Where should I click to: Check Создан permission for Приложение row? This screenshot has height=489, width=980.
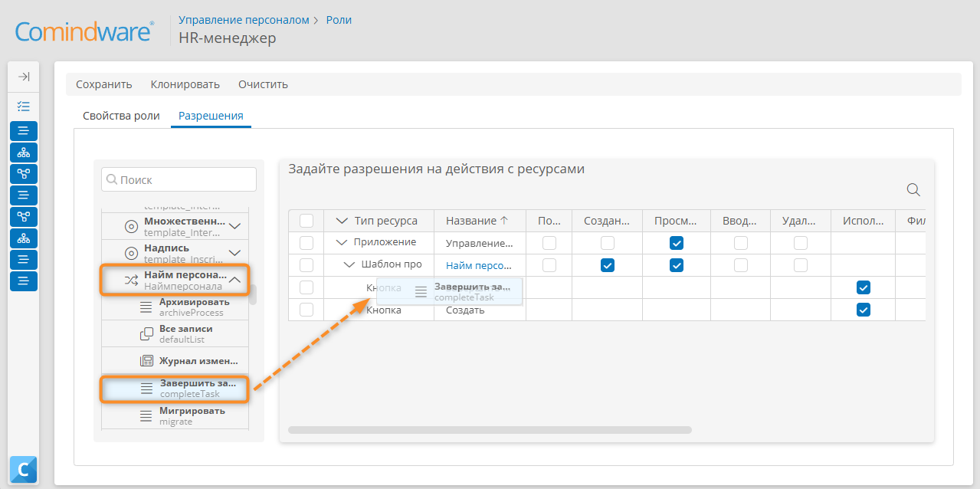[608, 243]
